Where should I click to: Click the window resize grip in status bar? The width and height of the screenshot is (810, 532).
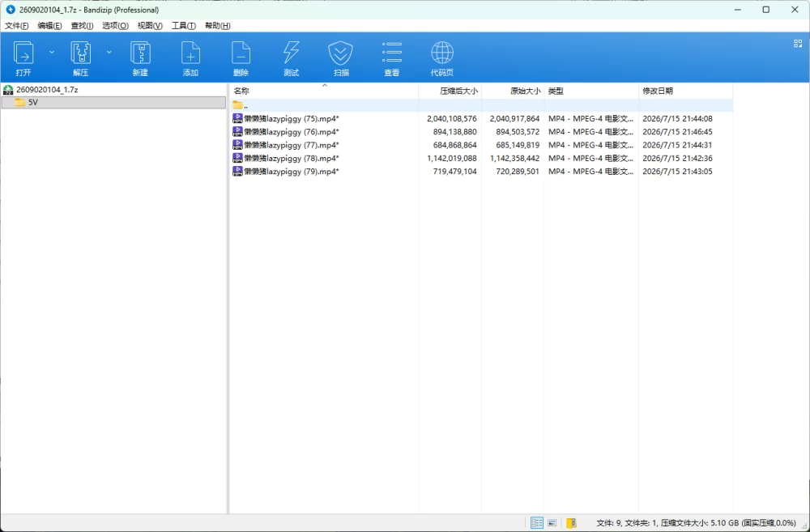pos(805,527)
